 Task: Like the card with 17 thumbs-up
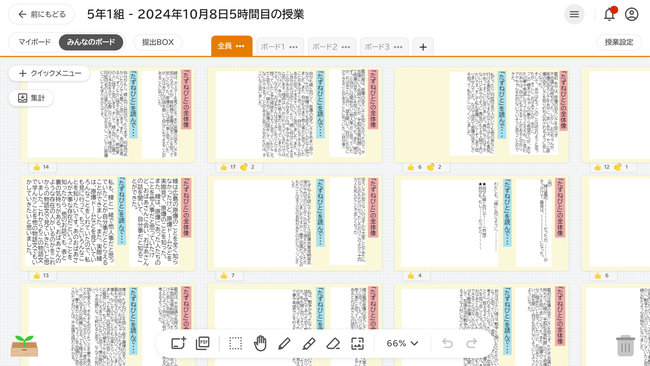(x=228, y=167)
